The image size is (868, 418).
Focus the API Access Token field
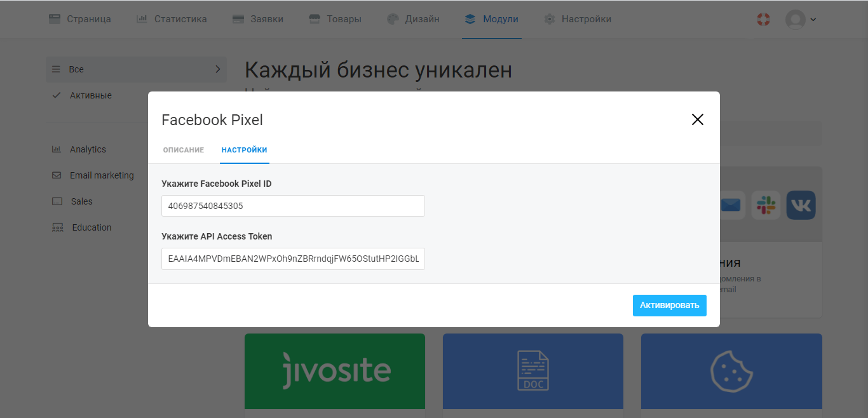click(x=293, y=259)
